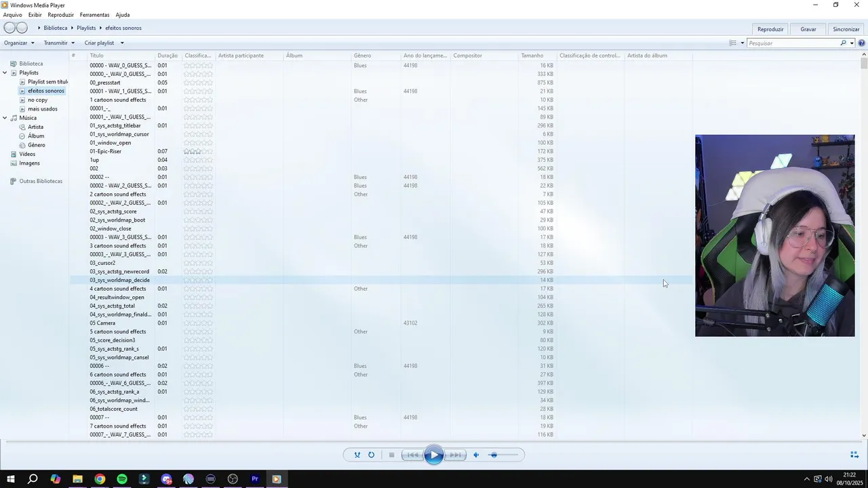Click the Criar playlist button
Viewport: 868px width, 488px height.
pyautogui.click(x=99, y=43)
